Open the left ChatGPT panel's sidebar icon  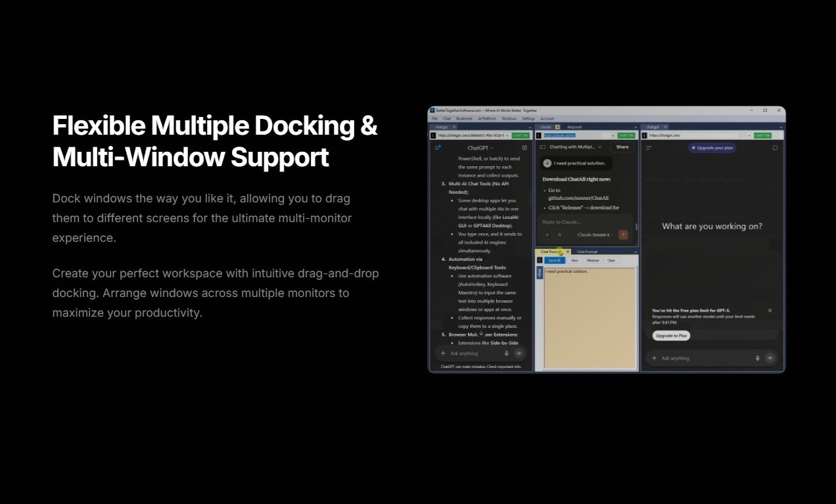click(x=438, y=147)
